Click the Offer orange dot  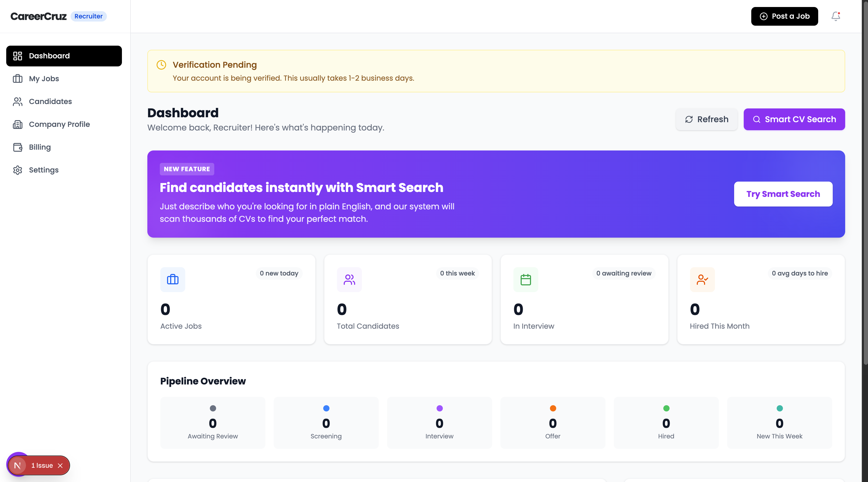553,409
